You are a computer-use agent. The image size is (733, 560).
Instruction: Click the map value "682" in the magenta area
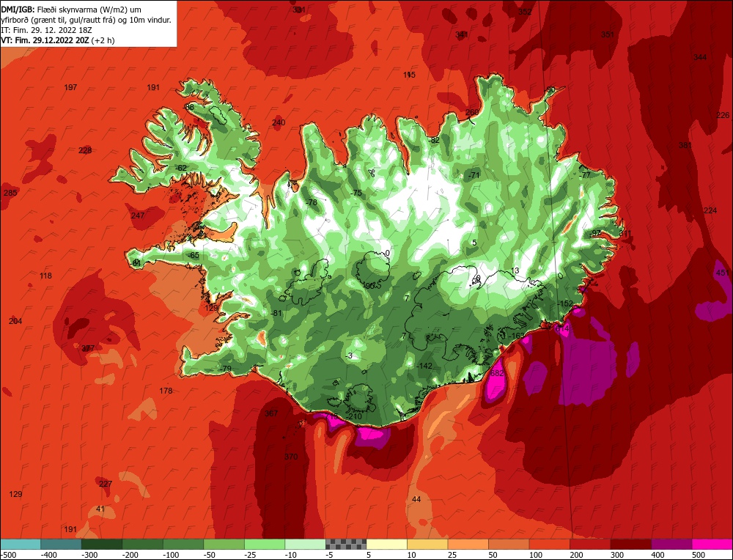coord(497,373)
